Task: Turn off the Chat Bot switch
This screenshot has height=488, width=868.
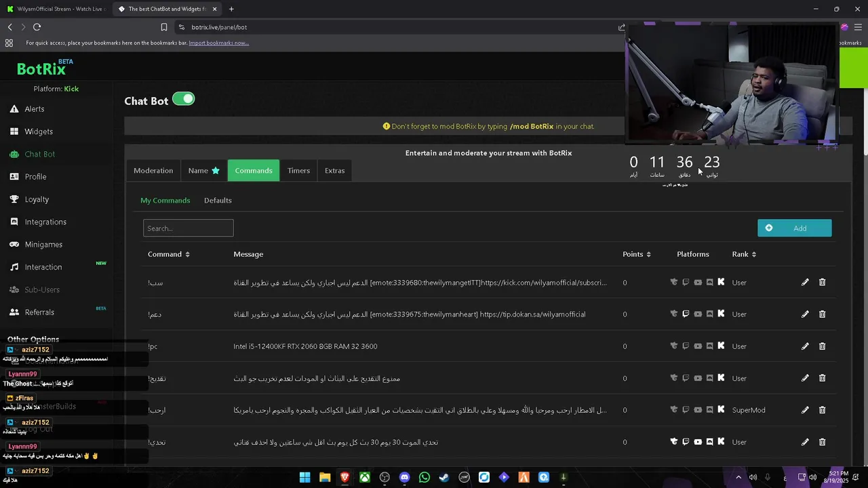Action: coord(183,99)
